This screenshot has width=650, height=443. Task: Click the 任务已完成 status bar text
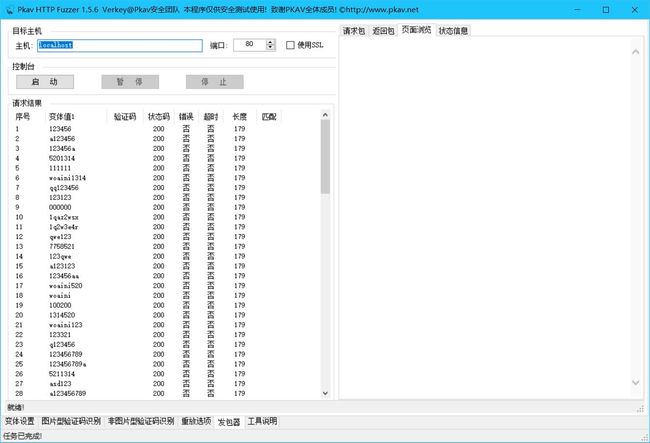[22, 436]
